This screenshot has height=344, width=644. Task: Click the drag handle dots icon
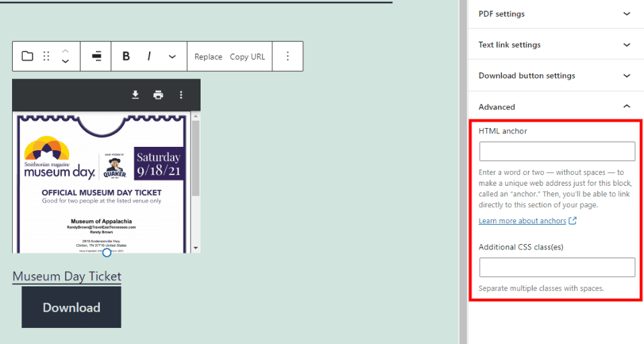tap(46, 56)
